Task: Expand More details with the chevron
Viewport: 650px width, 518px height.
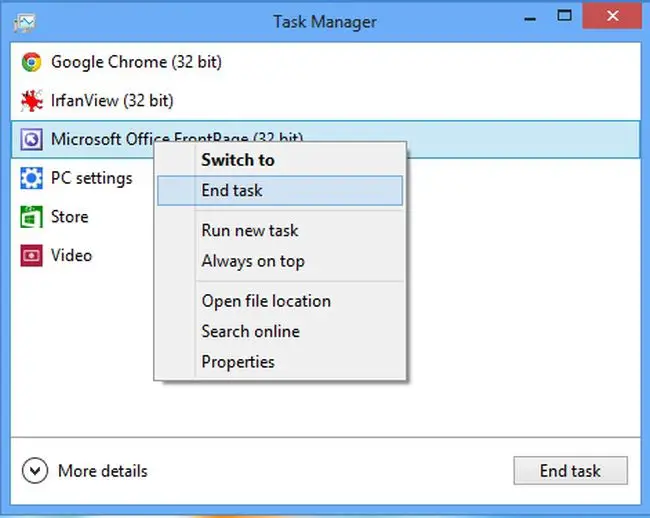Action: point(35,471)
